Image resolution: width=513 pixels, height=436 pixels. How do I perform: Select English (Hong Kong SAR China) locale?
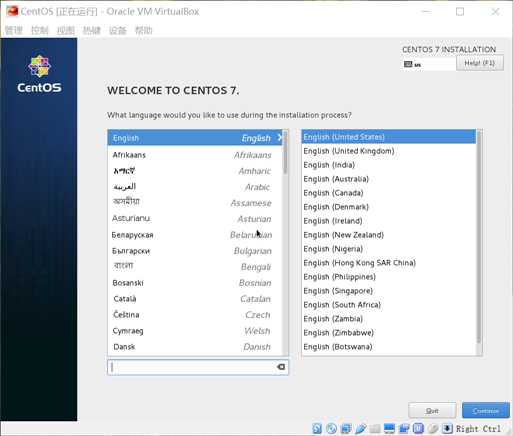pyautogui.click(x=389, y=263)
